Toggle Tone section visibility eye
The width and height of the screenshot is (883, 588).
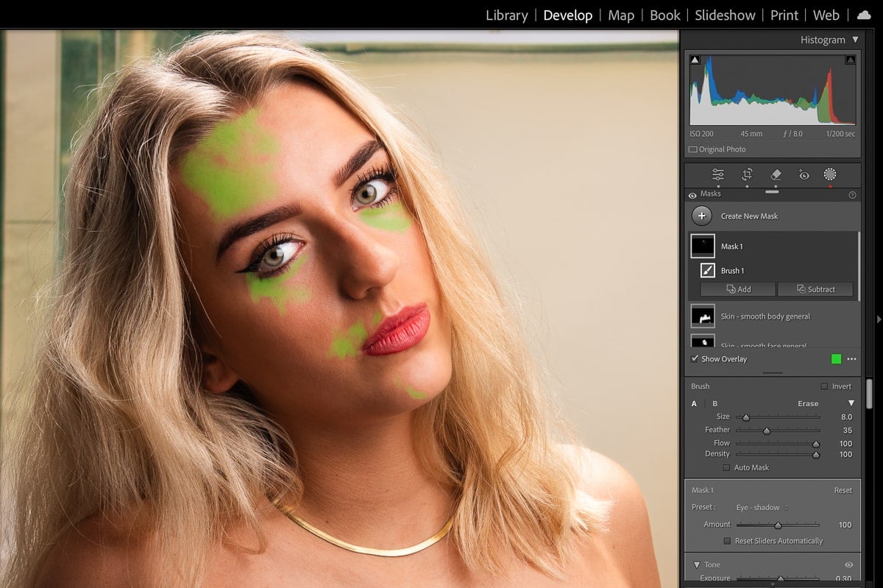(x=848, y=564)
